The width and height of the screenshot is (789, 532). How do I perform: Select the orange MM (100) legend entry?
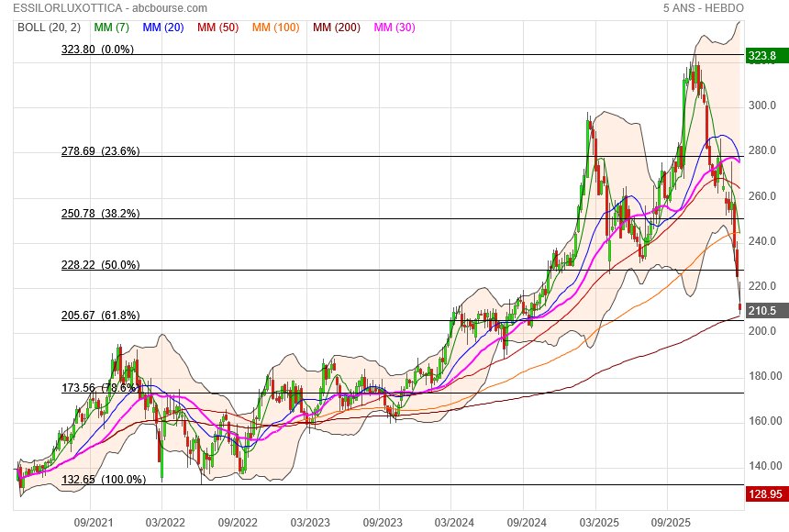point(276,28)
